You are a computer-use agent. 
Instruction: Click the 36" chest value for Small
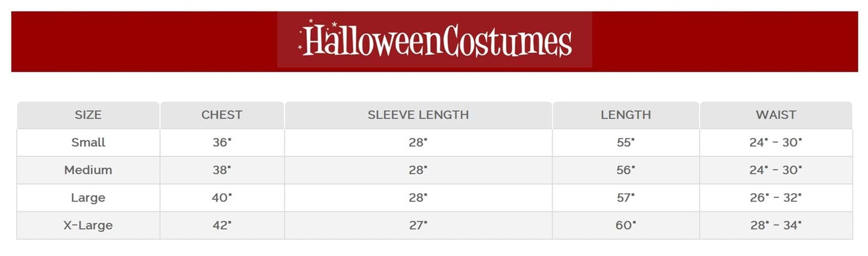click(222, 142)
